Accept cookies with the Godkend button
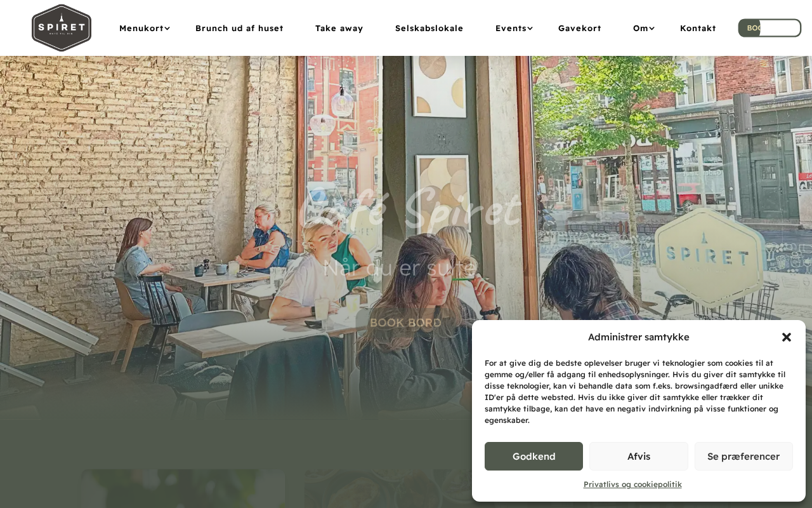 point(534,456)
